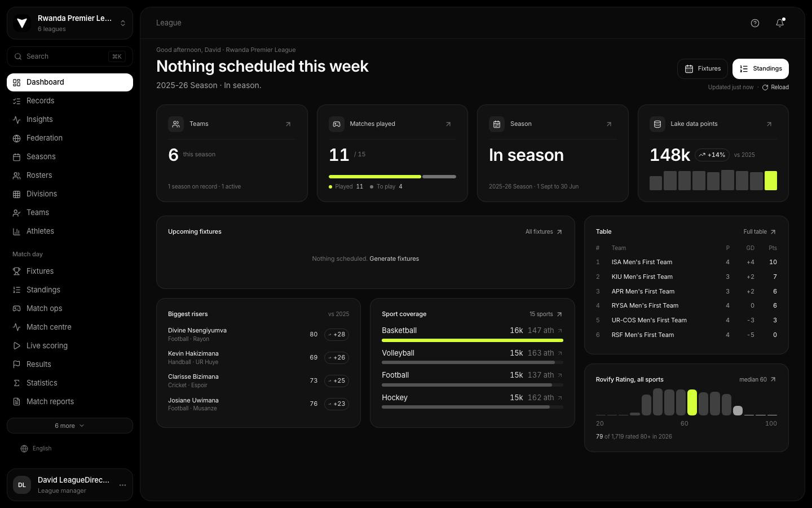This screenshot has height=508, width=812.
Task: Open the help question-mark icon
Action: point(755,23)
